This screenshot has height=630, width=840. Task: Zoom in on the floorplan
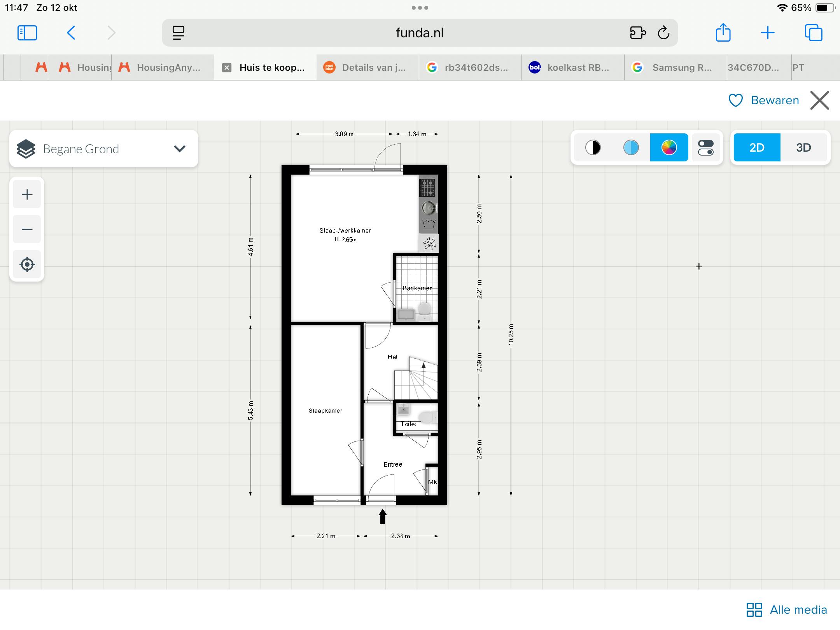click(27, 194)
